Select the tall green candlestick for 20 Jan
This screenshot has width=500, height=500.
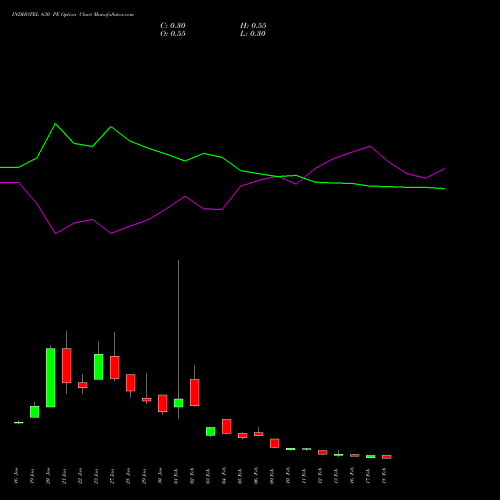(51, 378)
